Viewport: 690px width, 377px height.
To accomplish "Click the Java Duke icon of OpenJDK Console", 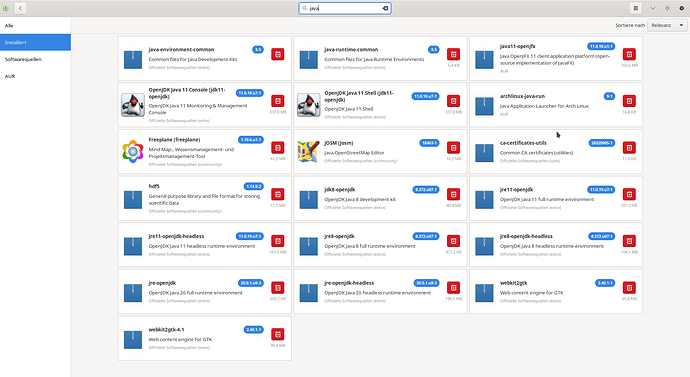I will pos(133,105).
